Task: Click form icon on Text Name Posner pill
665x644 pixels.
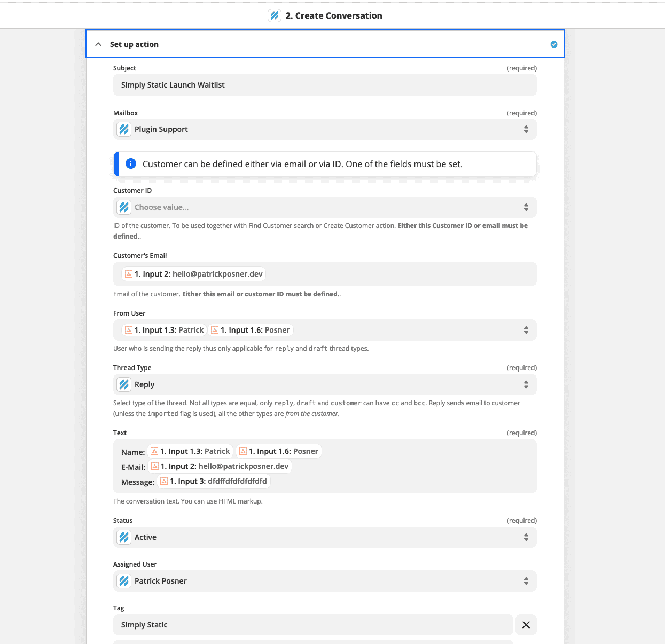Action: tap(243, 451)
